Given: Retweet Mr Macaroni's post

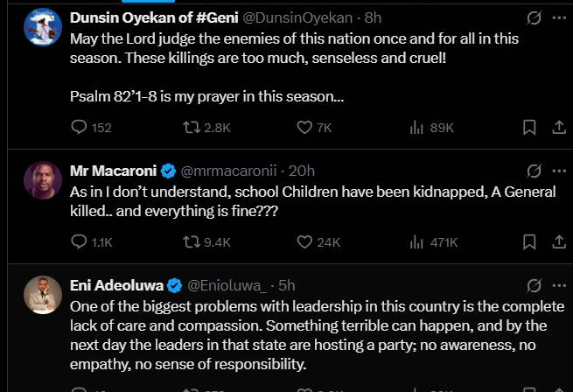Looking at the screenshot, I should pyautogui.click(x=192, y=241).
